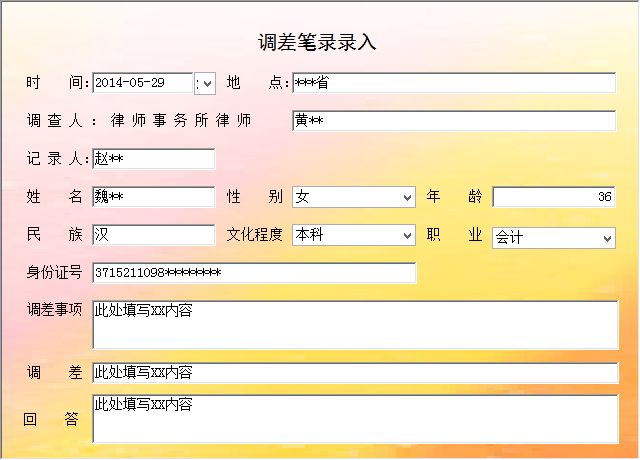Click inside the 回答 text area
Viewport: 640px width, 460px height.
(355, 419)
